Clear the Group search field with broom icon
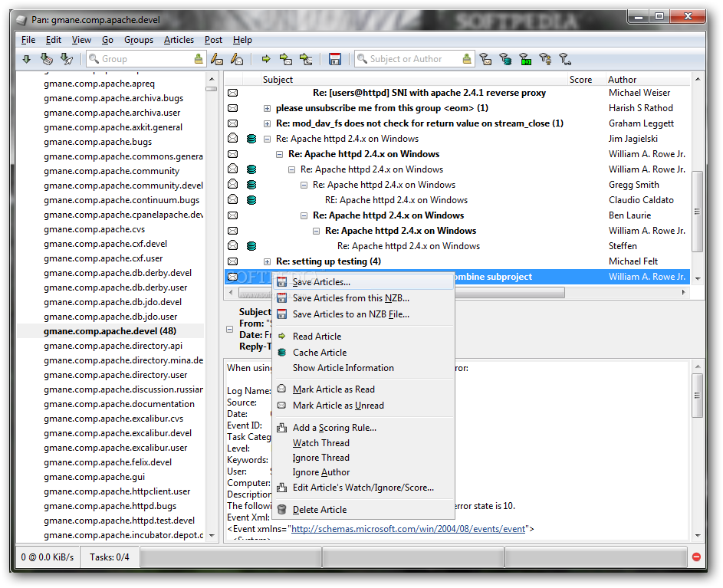Screen dimensions: 723x588 [x=199, y=59]
